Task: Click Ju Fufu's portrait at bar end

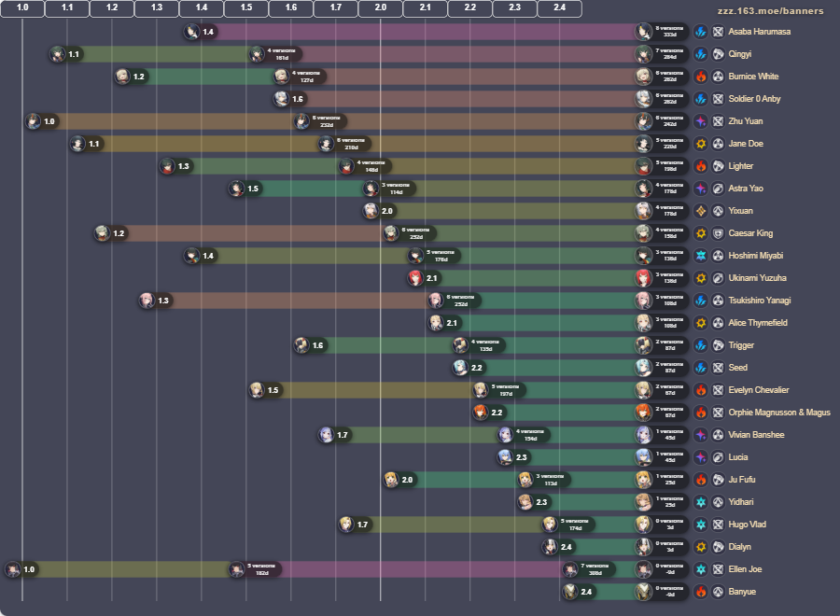Action: [643, 480]
